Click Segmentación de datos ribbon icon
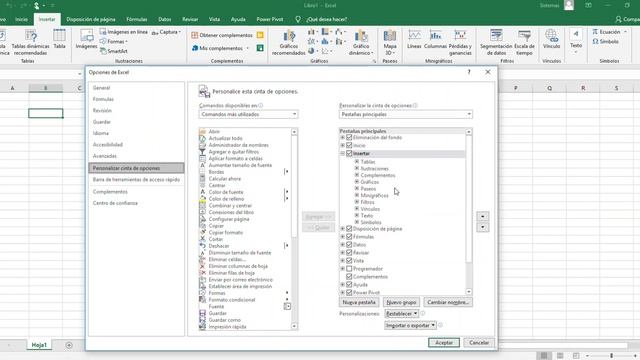This screenshot has height=360, width=640. click(496, 42)
